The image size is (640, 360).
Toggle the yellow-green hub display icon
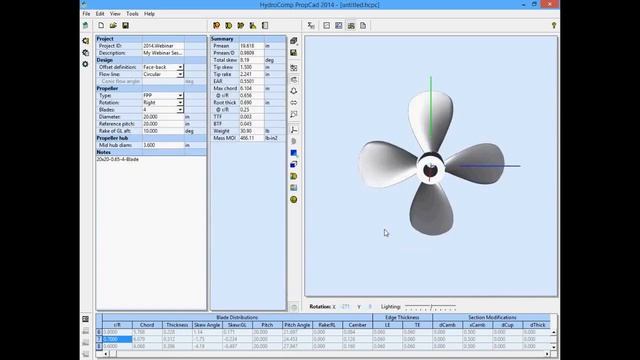(x=293, y=176)
